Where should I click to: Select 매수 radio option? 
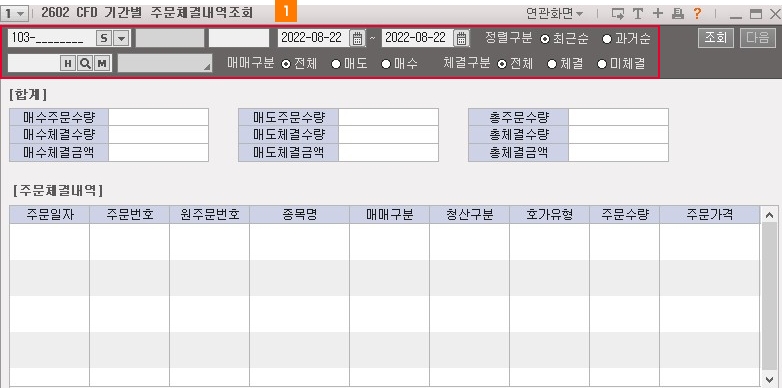coord(386,64)
